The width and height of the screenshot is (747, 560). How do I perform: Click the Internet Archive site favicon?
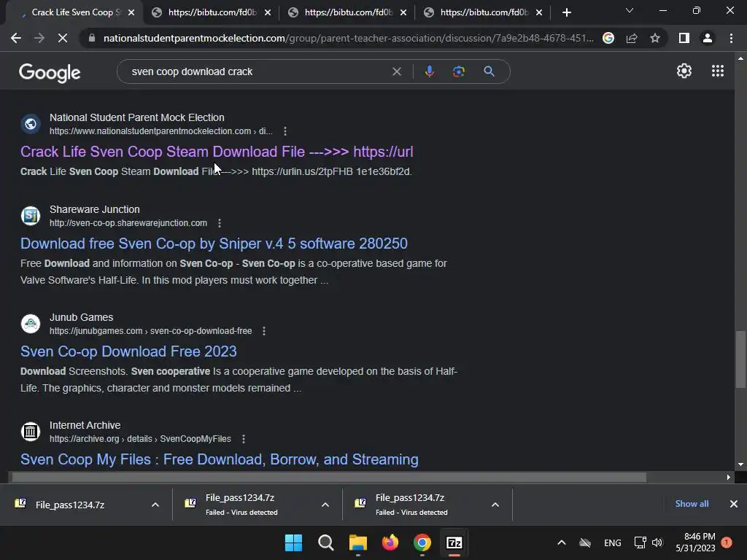click(31, 432)
